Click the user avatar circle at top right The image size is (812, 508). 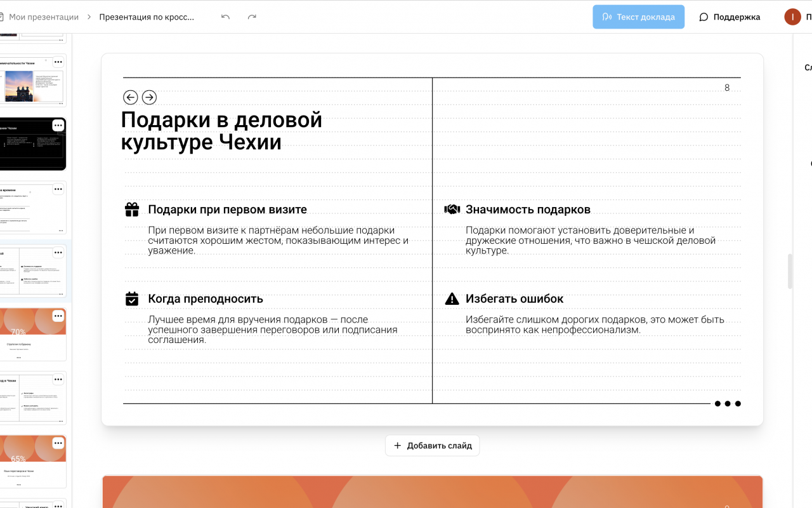point(792,17)
